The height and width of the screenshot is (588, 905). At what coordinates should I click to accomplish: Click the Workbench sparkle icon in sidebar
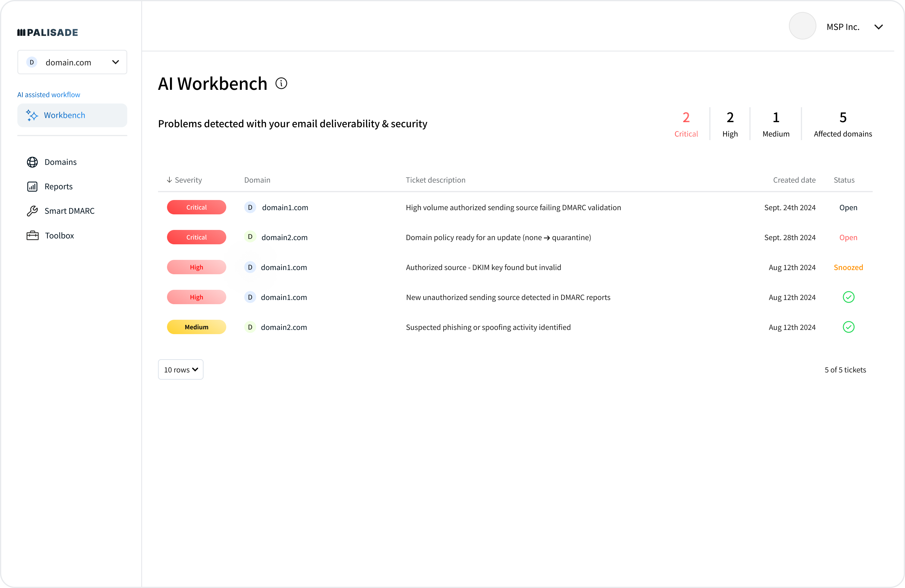[32, 115]
